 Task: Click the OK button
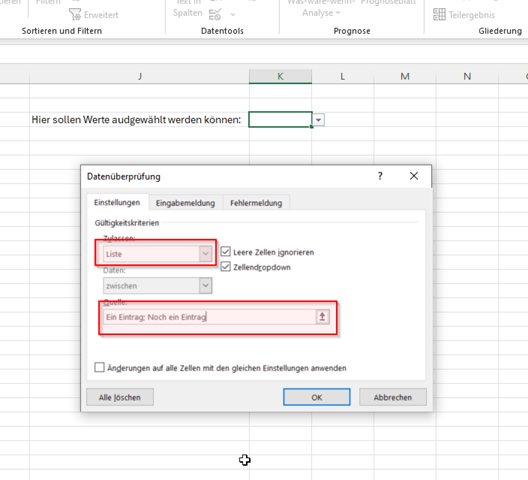317,397
